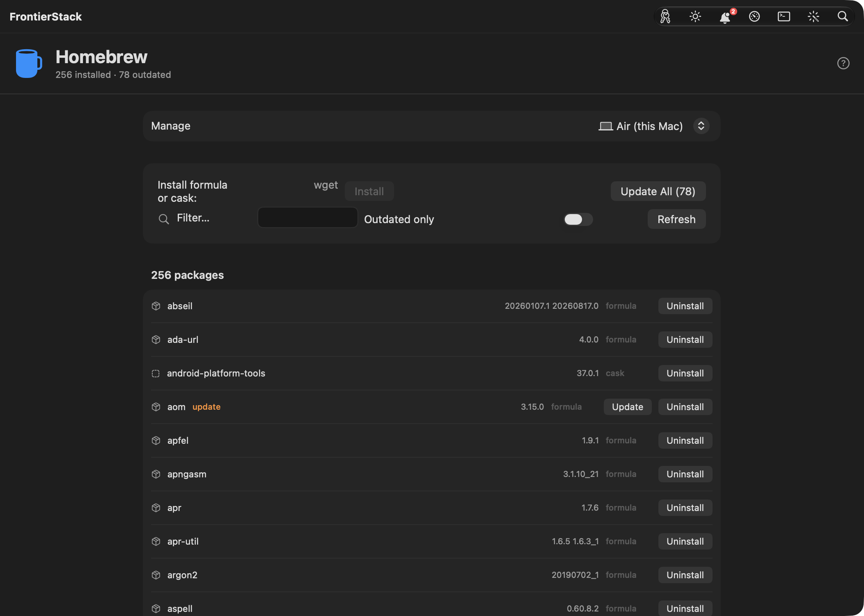Click Update All (78) button
Image resolution: width=864 pixels, height=616 pixels.
(658, 191)
